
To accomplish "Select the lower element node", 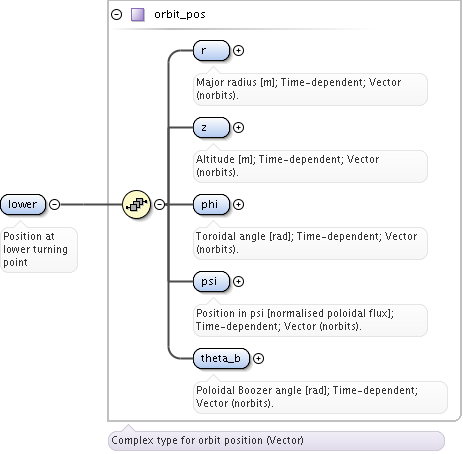I will tap(23, 204).
